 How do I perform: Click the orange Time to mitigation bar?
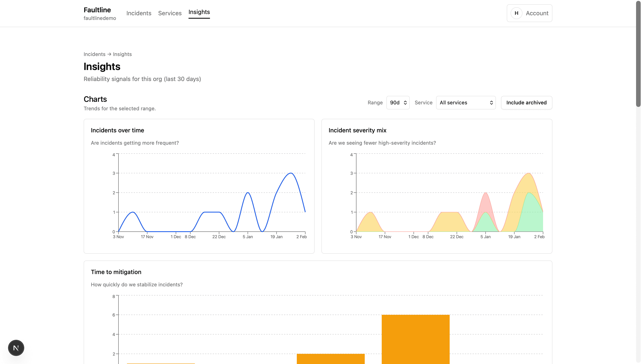[415, 337]
